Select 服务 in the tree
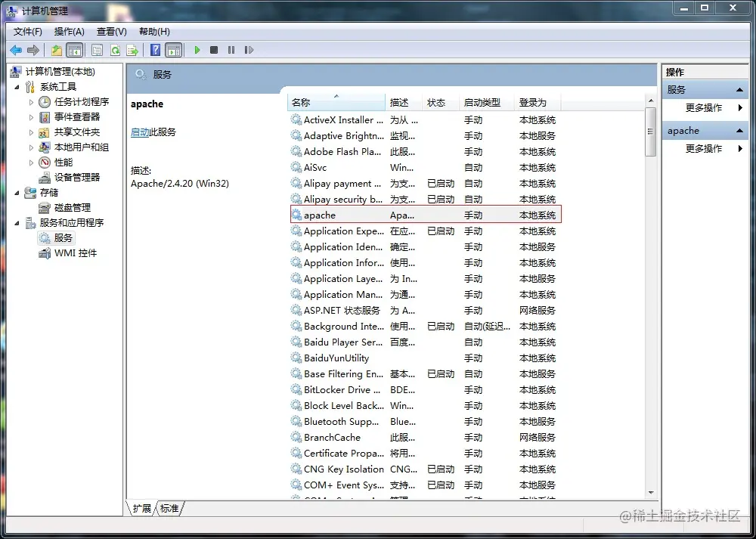The image size is (756, 539). click(x=57, y=238)
